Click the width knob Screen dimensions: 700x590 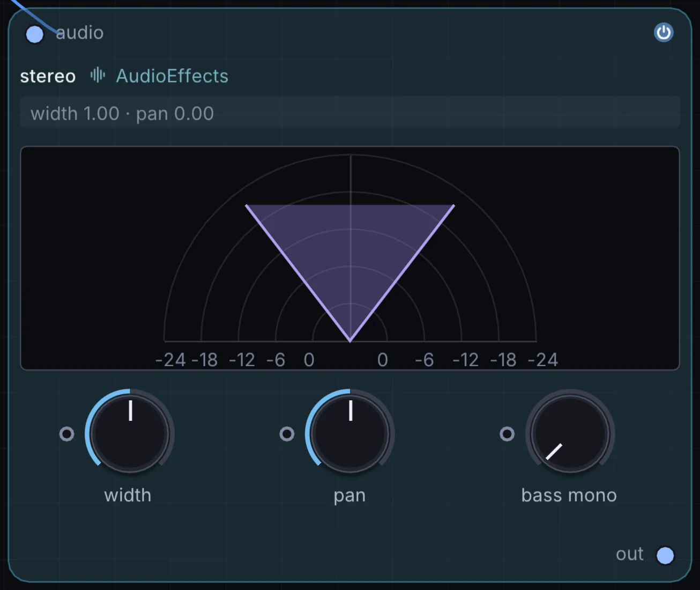130,433
